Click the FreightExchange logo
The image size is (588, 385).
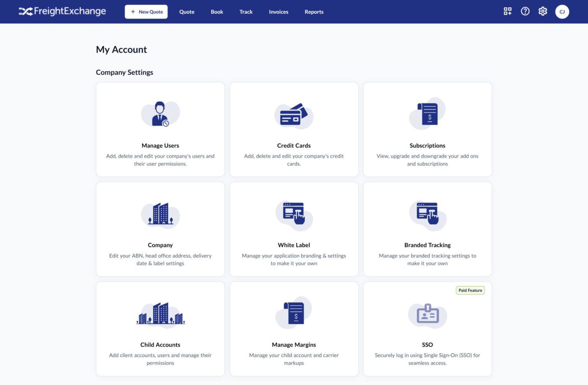pyautogui.click(x=62, y=11)
